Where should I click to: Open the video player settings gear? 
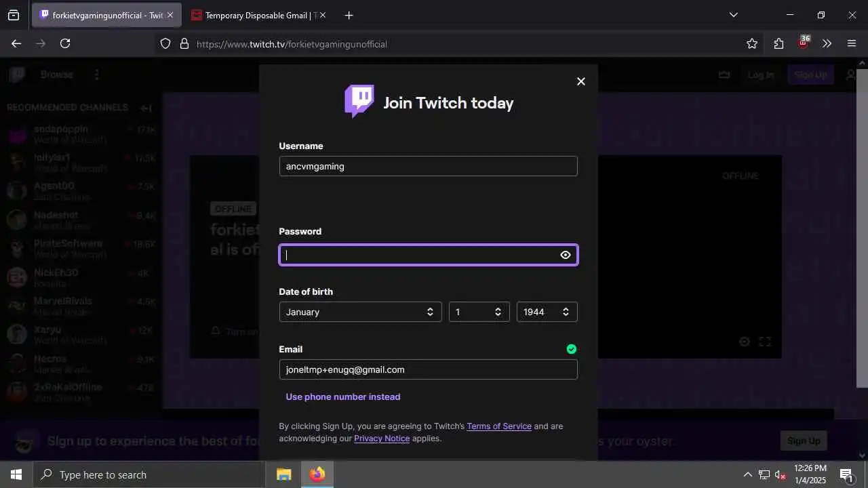(744, 342)
